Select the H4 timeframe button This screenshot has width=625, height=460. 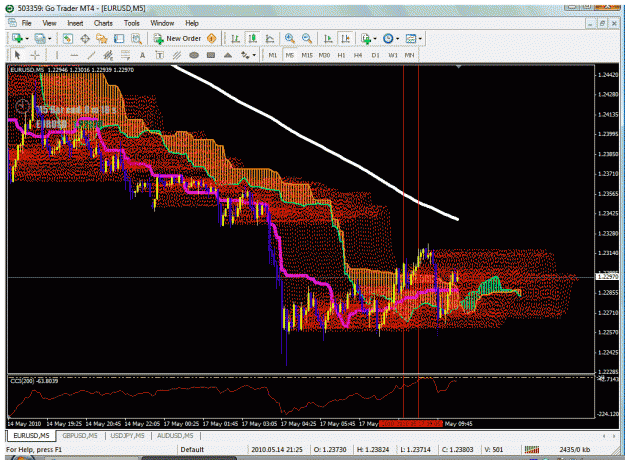point(358,55)
